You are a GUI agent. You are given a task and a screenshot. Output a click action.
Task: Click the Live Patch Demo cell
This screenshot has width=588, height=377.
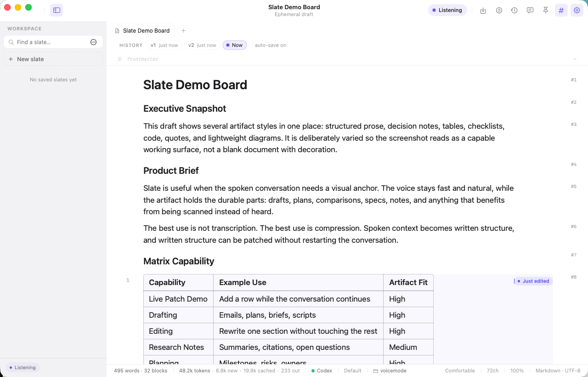coord(178,299)
